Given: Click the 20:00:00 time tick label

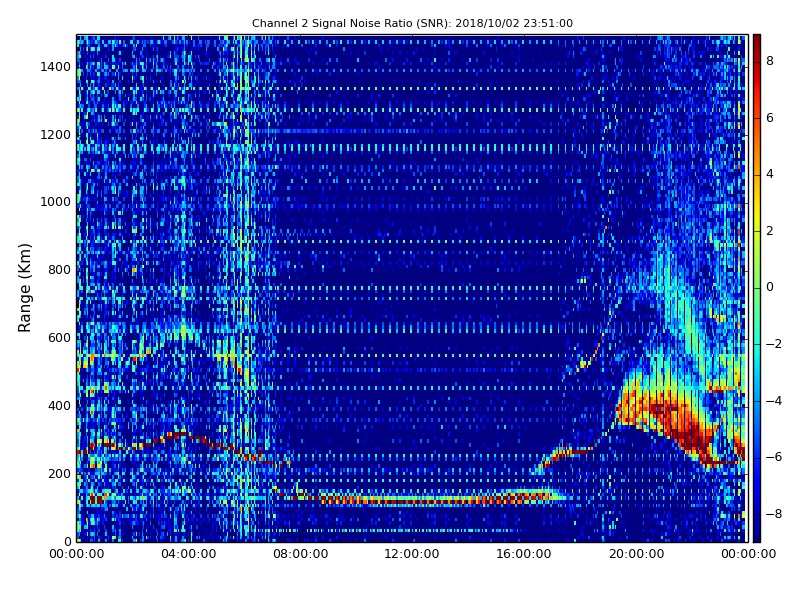Looking at the screenshot, I should (636, 554).
